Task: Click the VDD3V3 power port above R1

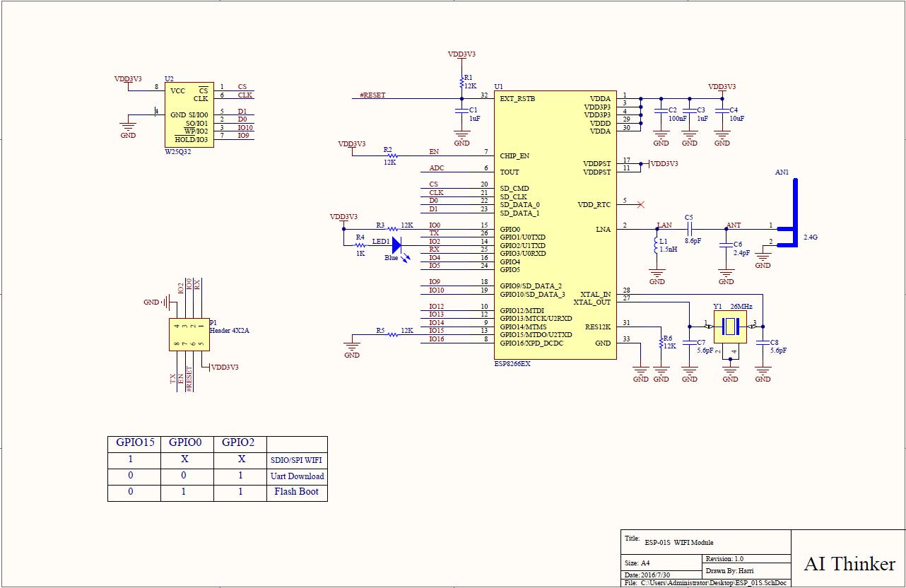Action: [461, 54]
